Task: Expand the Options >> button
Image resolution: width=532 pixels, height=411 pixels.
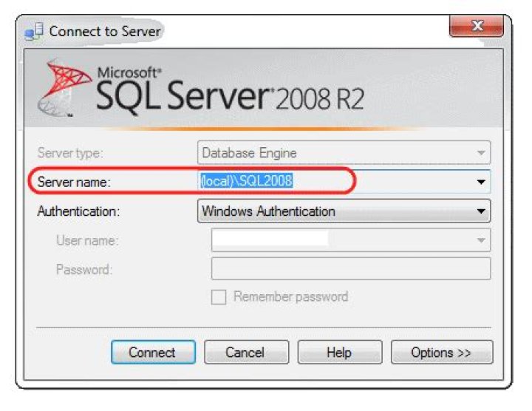Action: tap(442, 352)
